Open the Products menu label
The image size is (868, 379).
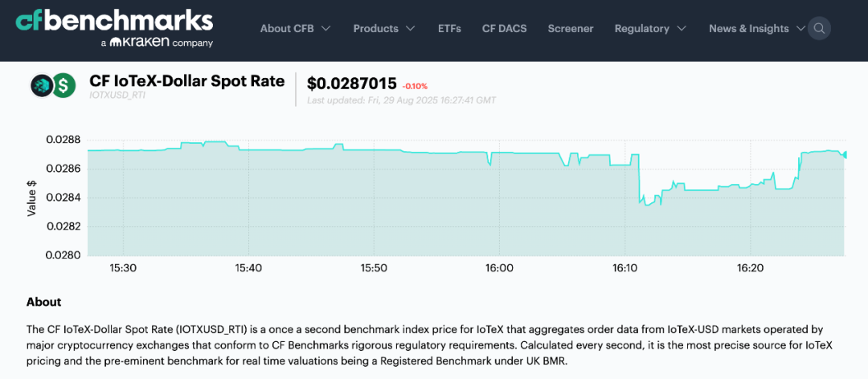pos(375,29)
